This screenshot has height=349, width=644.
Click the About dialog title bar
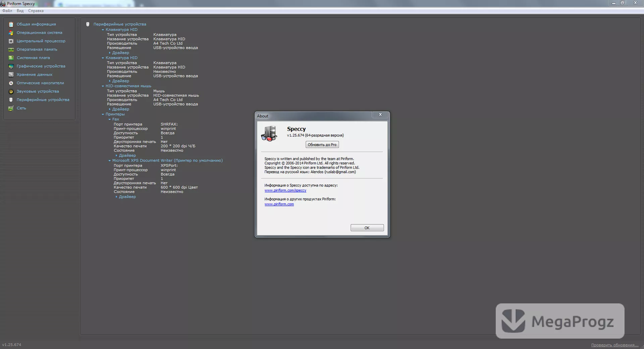click(x=314, y=116)
